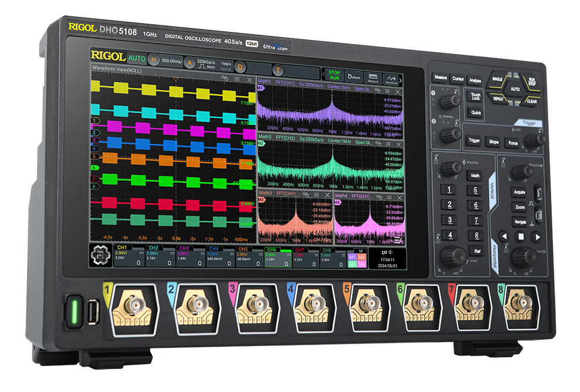
Task: Open the 500.00ms/ timebase setting
Action: point(172,61)
